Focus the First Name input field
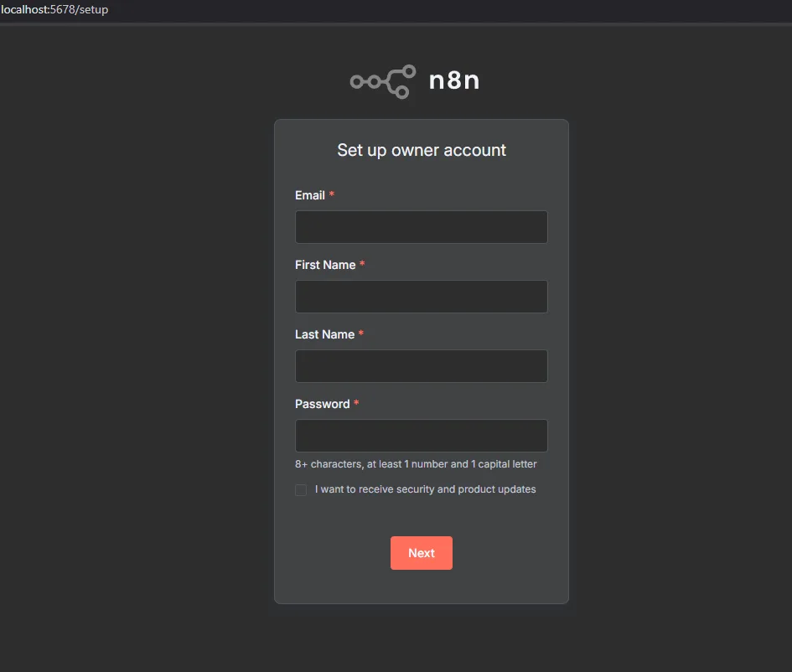 (x=421, y=297)
